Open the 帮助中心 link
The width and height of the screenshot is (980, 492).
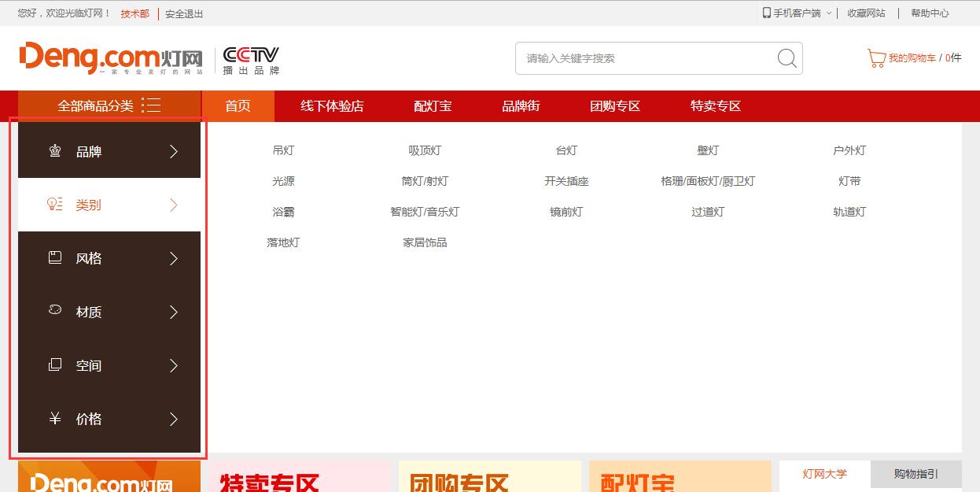click(930, 13)
